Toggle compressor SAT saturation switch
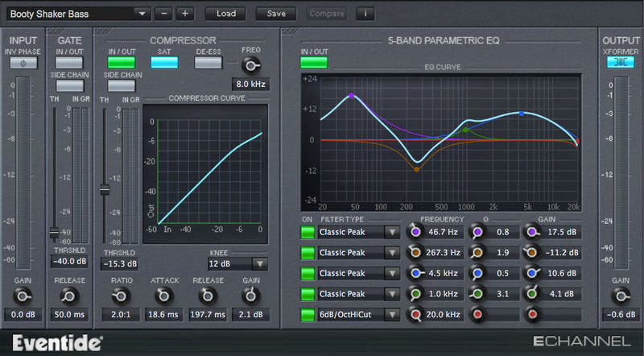The width and height of the screenshot is (644, 356). tap(164, 62)
